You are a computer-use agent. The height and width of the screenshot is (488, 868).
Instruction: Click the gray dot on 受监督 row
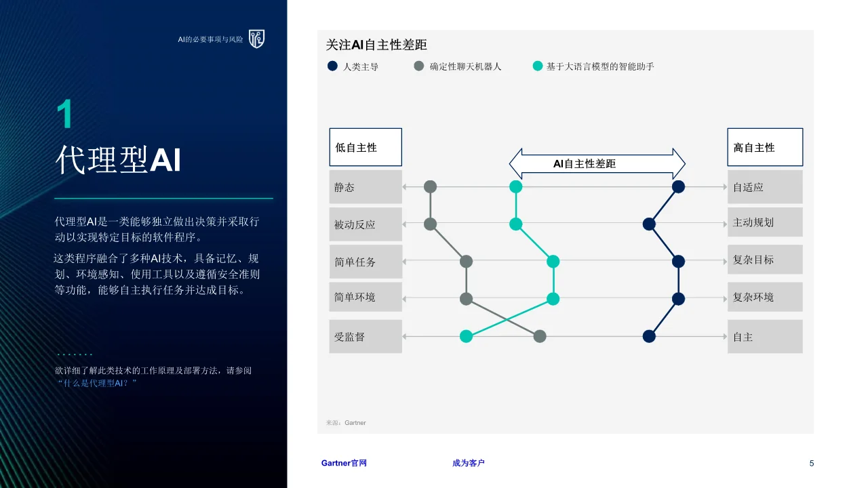(540, 335)
